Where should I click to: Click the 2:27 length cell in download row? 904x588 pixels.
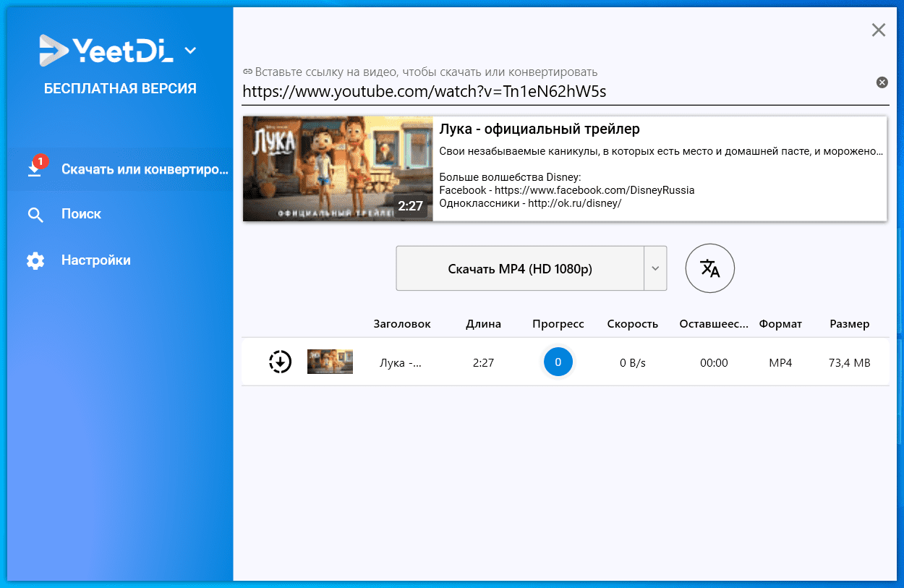pyautogui.click(x=483, y=363)
